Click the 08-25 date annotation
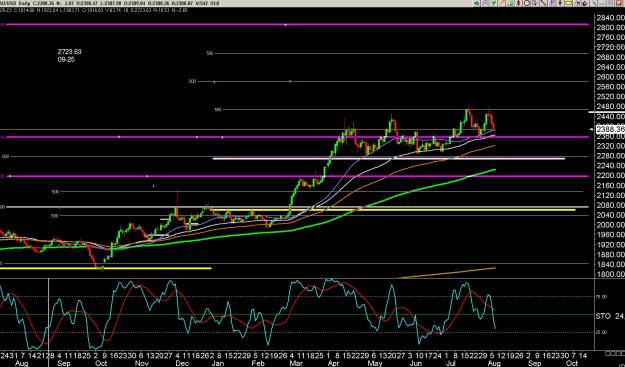 coord(66,59)
